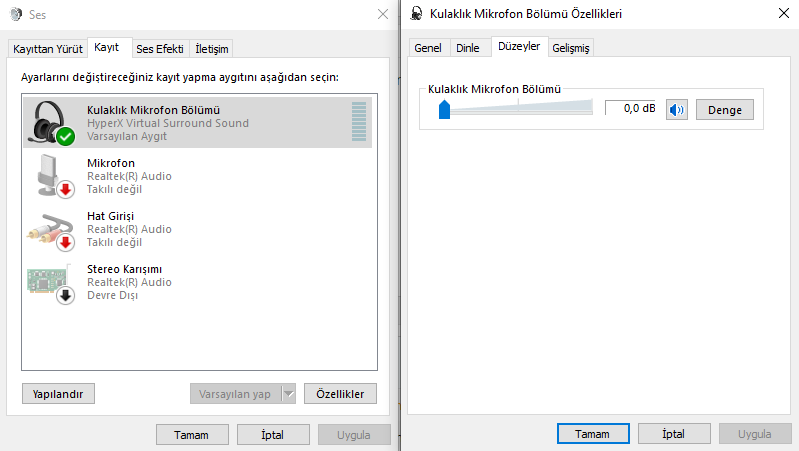Click the Mikrofon device icon
799x451 pixels.
52,176
